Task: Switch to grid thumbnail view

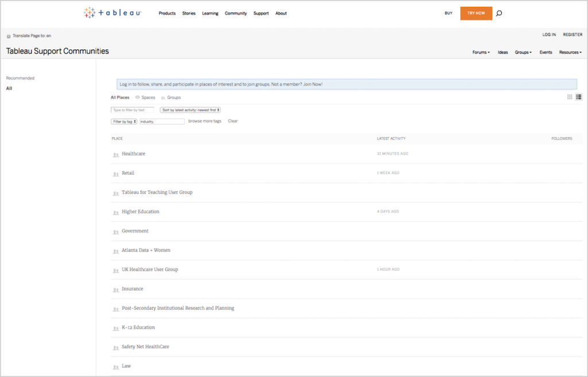Action: (570, 97)
